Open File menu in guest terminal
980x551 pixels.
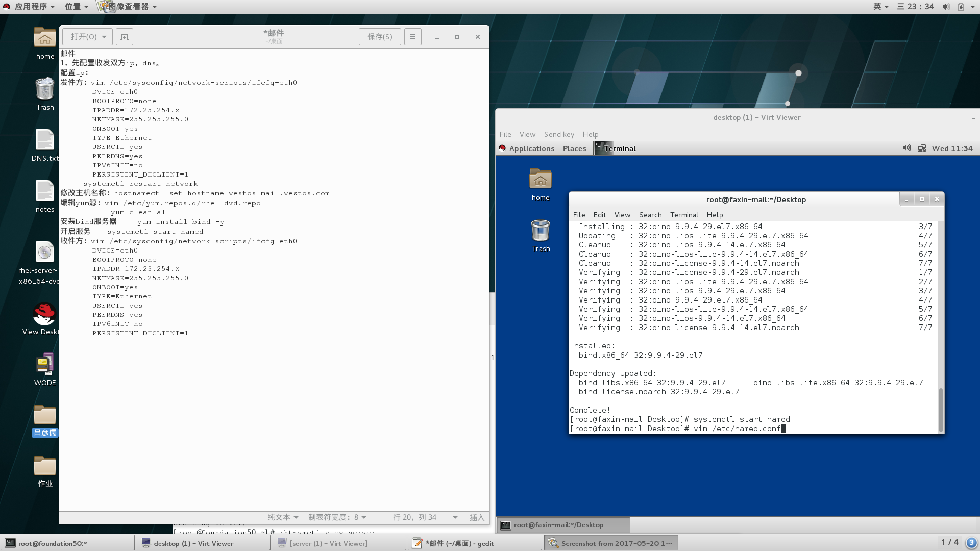click(x=579, y=215)
